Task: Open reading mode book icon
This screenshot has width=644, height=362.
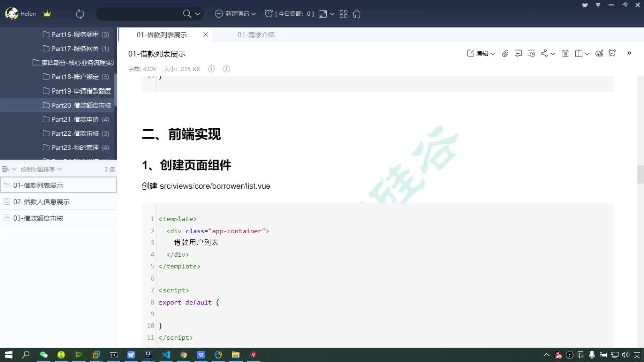Action: (x=579, y=53)
